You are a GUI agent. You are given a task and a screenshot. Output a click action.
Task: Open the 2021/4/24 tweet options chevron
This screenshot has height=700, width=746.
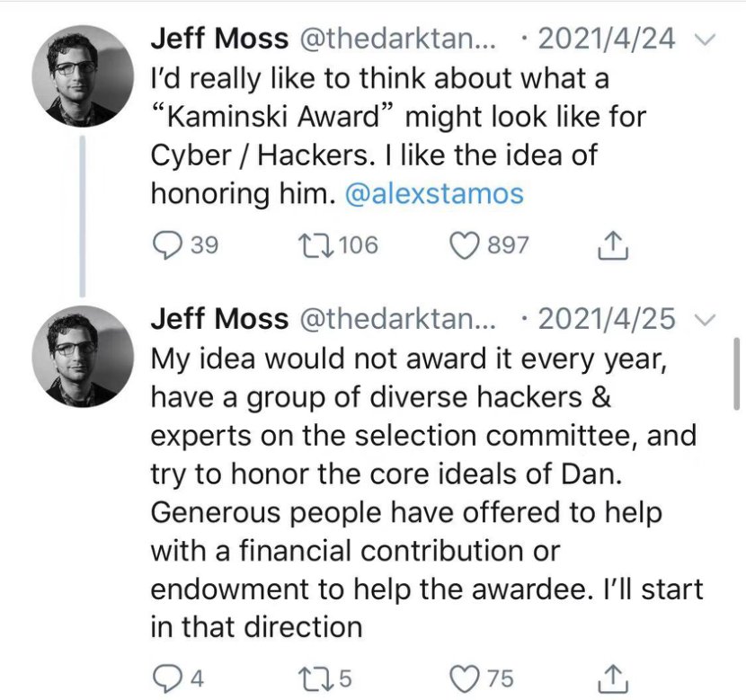[x=706, y=40]
